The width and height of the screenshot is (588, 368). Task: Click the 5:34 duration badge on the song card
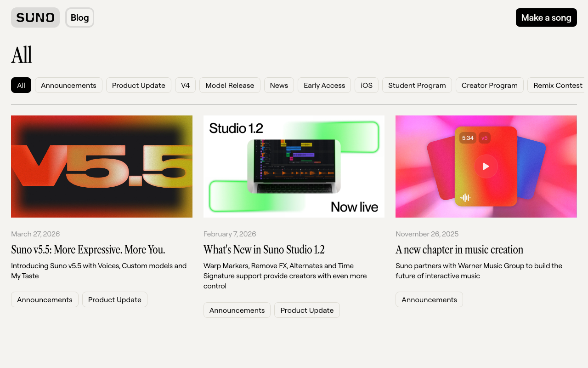click(468, 138)
